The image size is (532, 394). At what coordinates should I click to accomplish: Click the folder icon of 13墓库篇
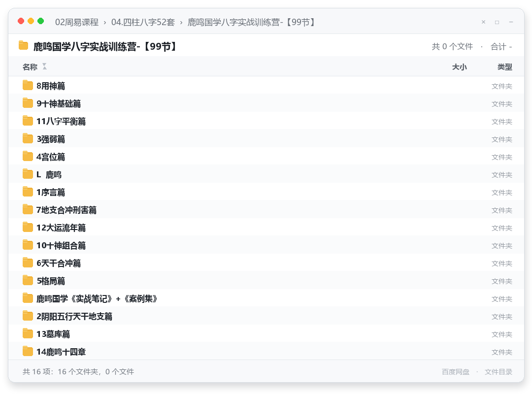pos(28,333)
